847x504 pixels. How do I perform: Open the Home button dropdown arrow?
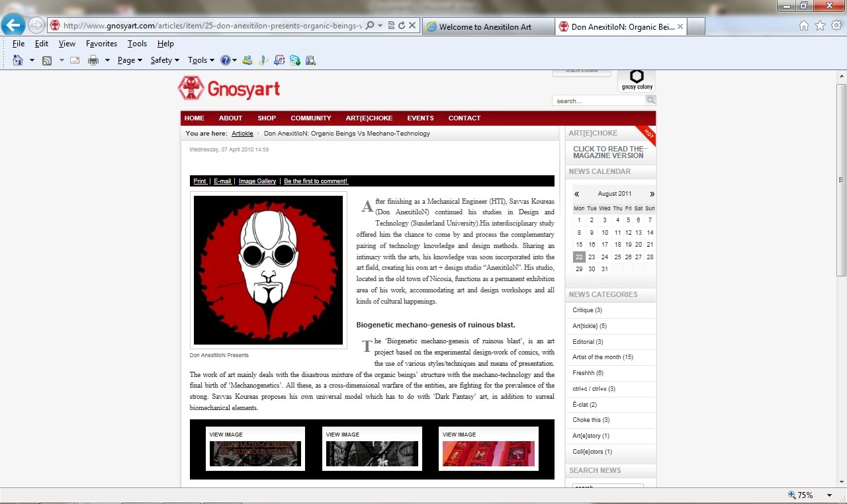point(32,60)
